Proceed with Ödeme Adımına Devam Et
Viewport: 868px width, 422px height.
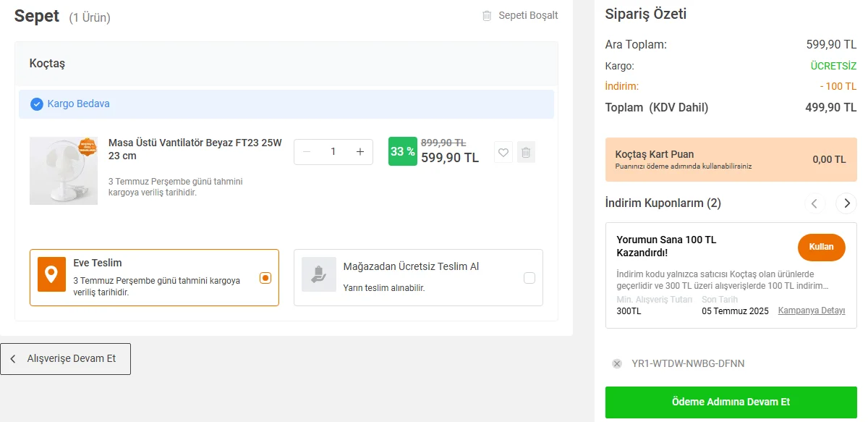[731, 402]
